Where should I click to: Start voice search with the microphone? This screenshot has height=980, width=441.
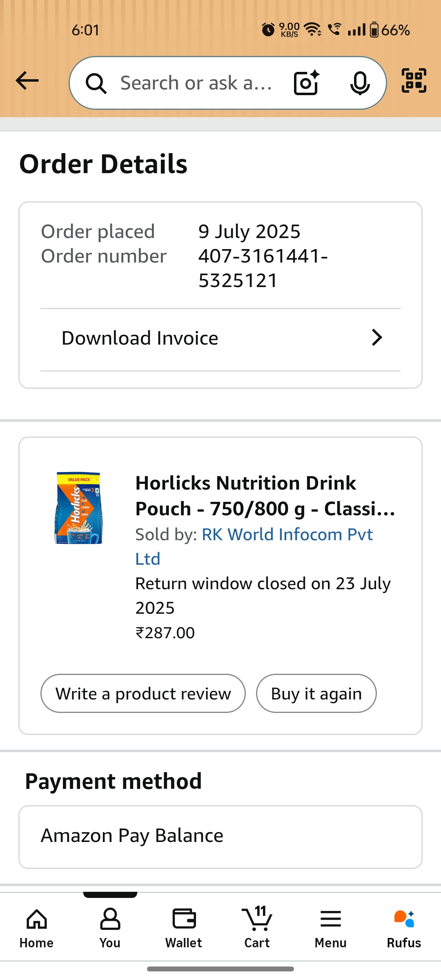360,83
